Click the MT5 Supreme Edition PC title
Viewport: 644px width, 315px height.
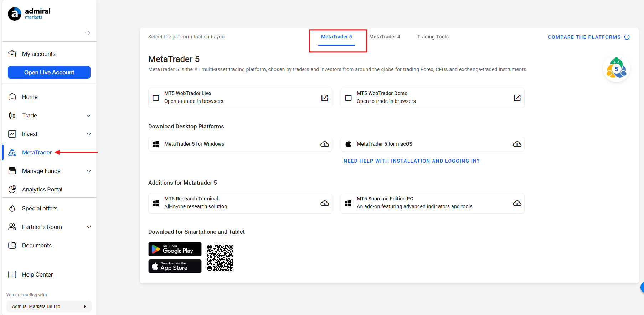click(x=385, y=199)
